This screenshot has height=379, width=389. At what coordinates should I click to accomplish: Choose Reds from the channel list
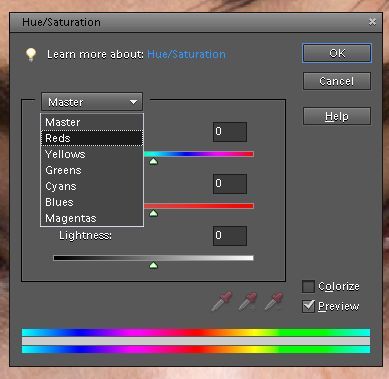pos(92,138)
